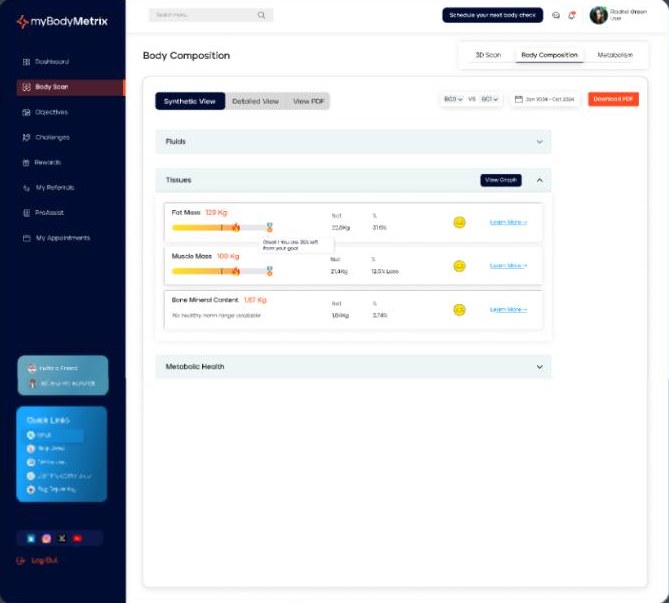Screen dimensions: 669x603
Task: Open the Metabolism tab
Action: pos(615,55)
